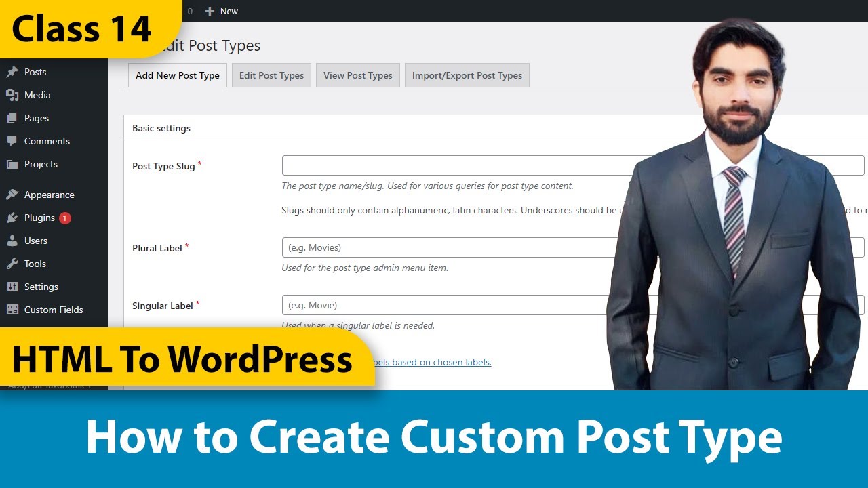Click 'Used when a singular label is needed' text
The height and width of the screenshot is (488, 868).
click(x=358, y=325)
